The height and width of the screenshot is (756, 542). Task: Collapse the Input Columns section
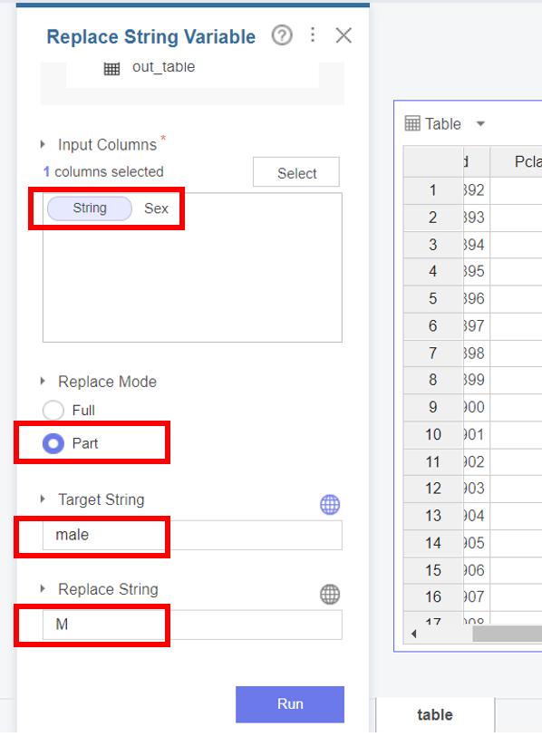pyautogui.click(x=43, y=144)
